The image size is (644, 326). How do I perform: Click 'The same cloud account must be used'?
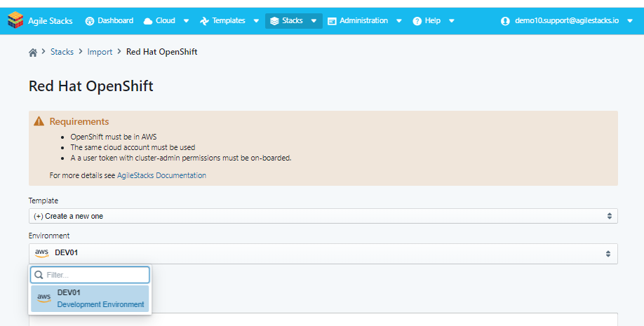tap(133, 147)
